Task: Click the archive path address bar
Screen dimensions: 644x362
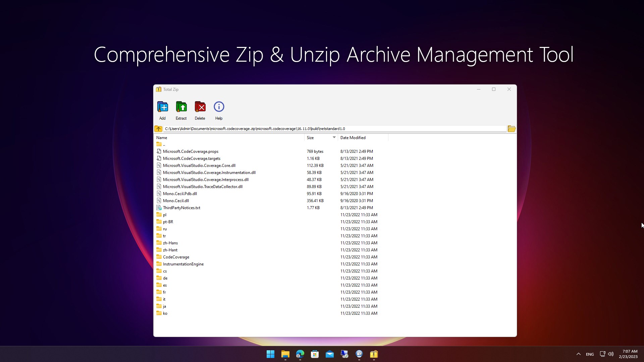Action: coord(335,128)
